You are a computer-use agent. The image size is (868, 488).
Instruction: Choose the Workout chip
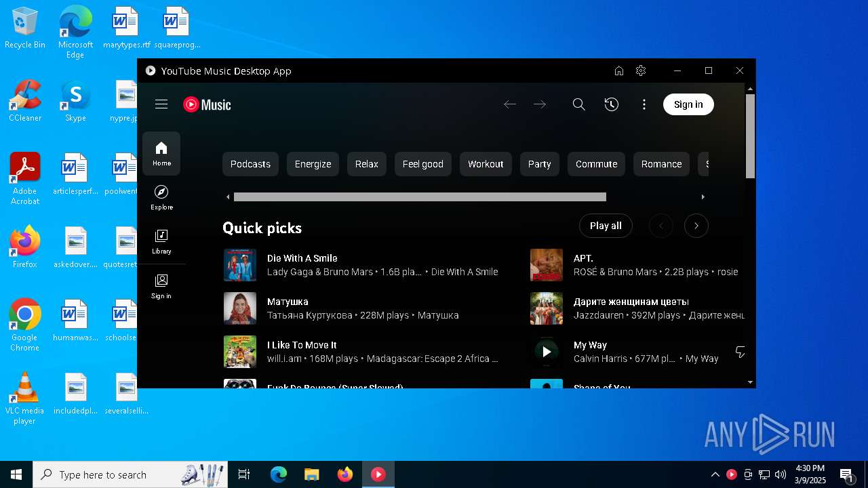point(486,164)
